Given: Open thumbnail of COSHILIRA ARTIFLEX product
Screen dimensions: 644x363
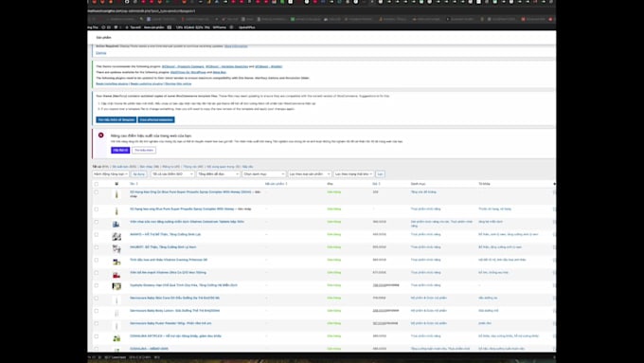Looking at the screenshot, I should [x=116, y=338].
